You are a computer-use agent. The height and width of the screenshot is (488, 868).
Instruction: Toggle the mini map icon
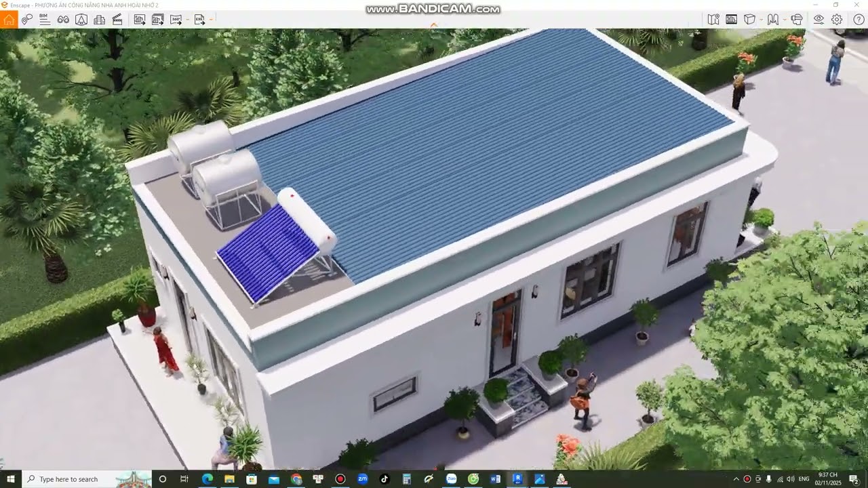click(x=713, y=20)
